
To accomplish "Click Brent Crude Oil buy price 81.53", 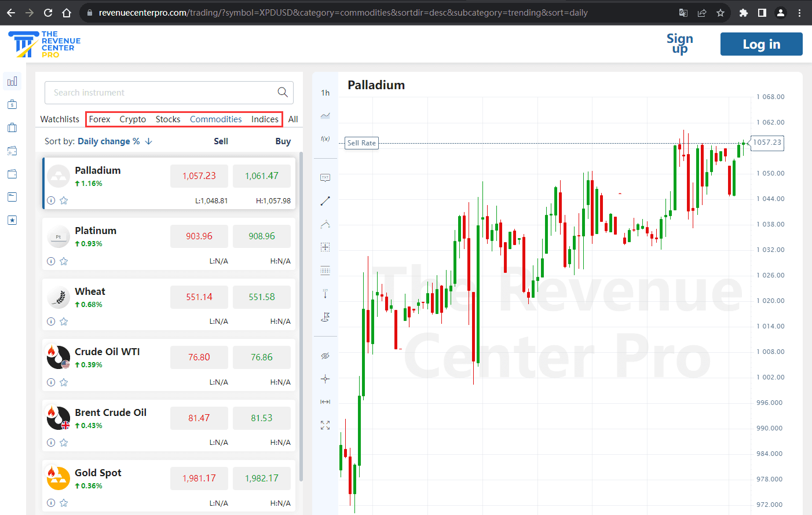I will (x=262, y=418).
